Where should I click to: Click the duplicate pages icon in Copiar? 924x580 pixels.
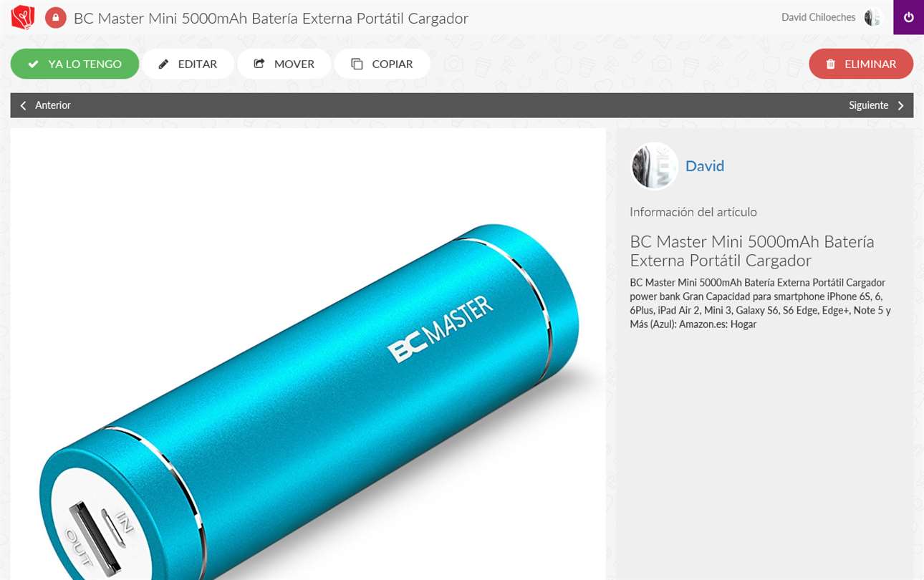tap(357, 64)
